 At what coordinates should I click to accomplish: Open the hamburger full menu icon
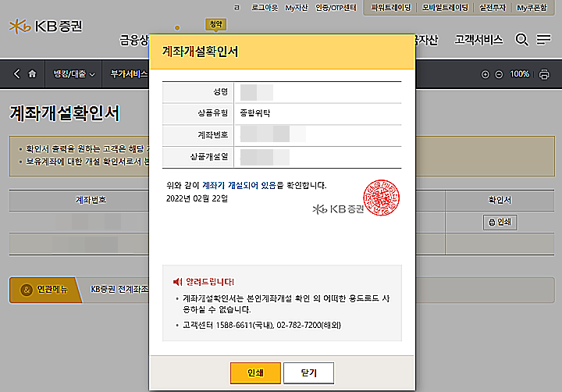point(544,39)
